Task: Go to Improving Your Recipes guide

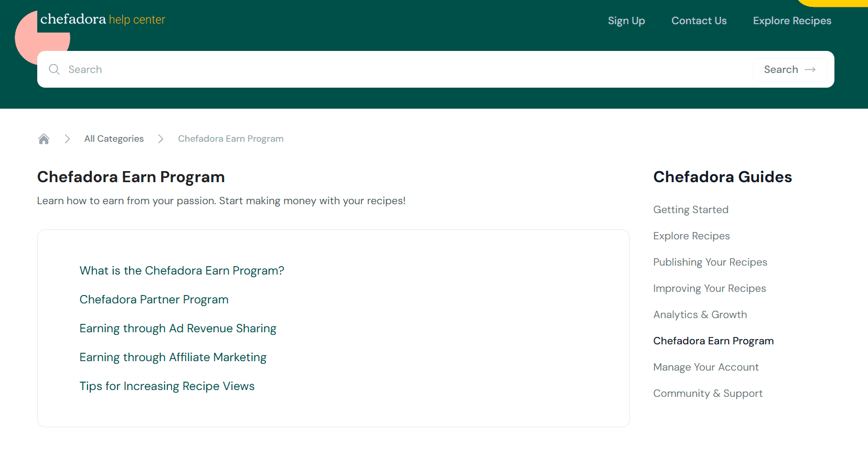Action: tap(709, 288)
